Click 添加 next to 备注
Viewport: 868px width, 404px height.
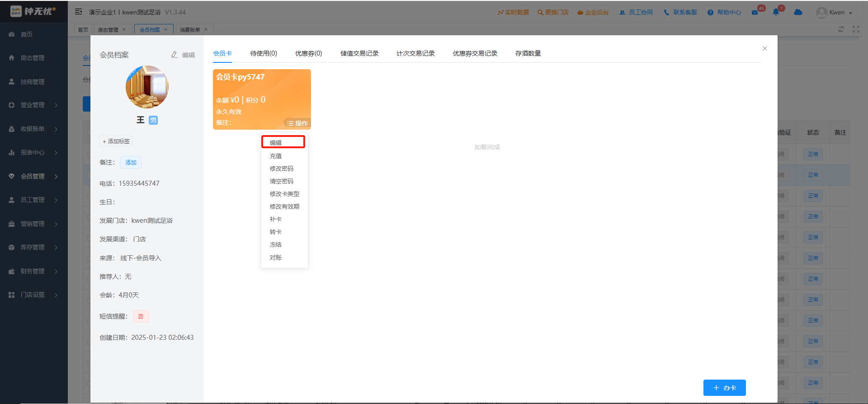tap(131, 163)
